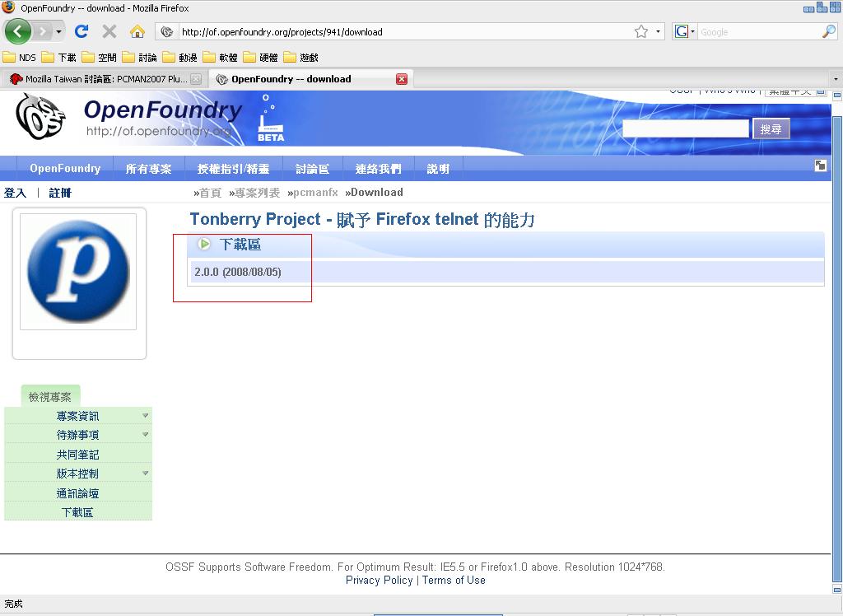
Task: Open the 空間 bookmarks folder
Action: point(99,57)
